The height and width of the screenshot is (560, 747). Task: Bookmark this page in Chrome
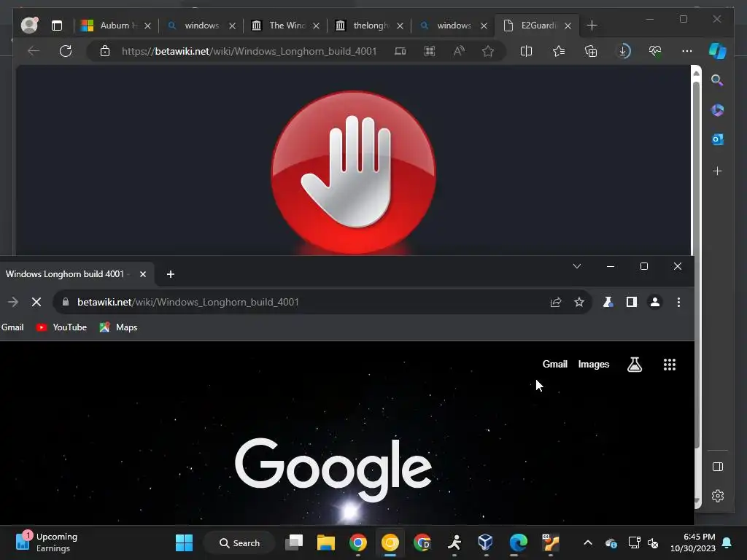pos(579,302)
